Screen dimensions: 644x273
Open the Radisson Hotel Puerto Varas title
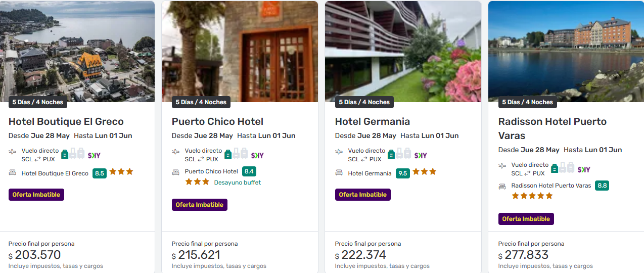click(552, 128)
